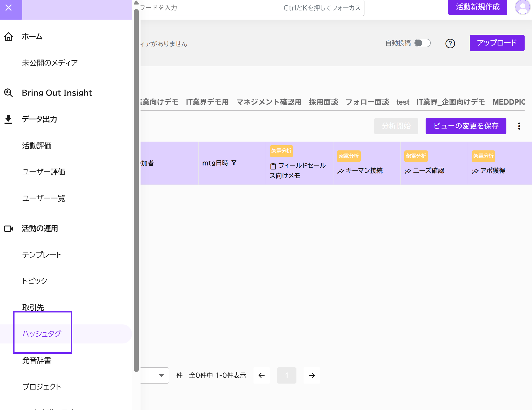Screen dimensions: 532x410
Task: Open the help question mark icon
Action: [x=450, y=44]
